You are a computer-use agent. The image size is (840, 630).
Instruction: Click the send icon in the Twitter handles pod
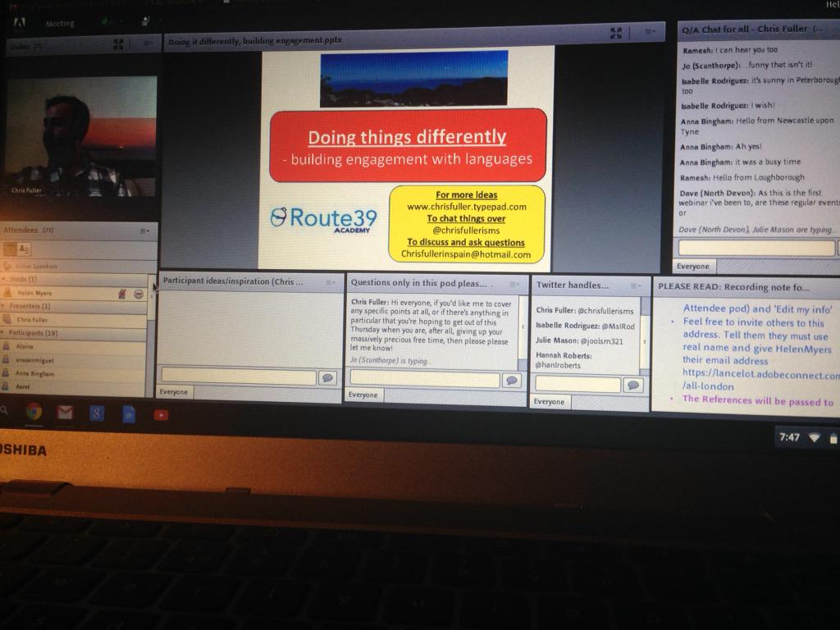[x=632, y=386]
